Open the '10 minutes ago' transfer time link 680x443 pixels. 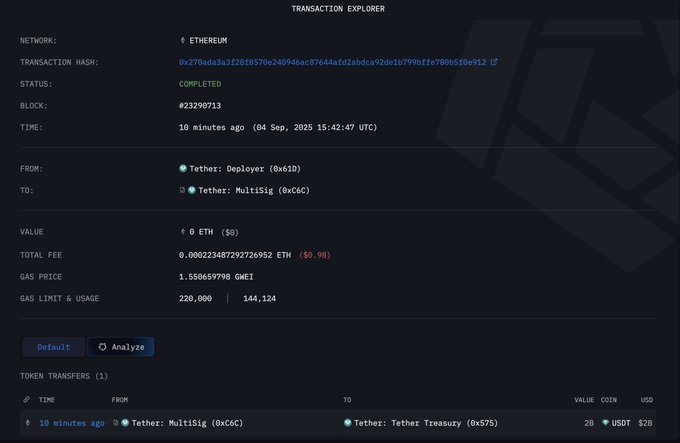[x=72, y=423]
